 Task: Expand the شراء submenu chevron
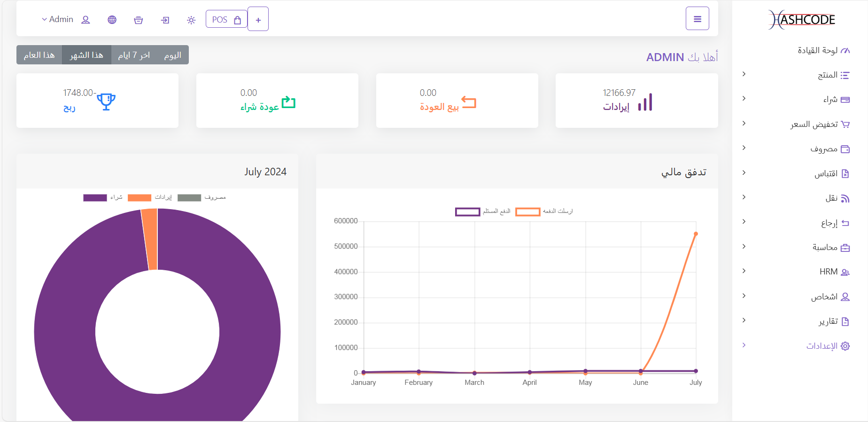(744, 98)
